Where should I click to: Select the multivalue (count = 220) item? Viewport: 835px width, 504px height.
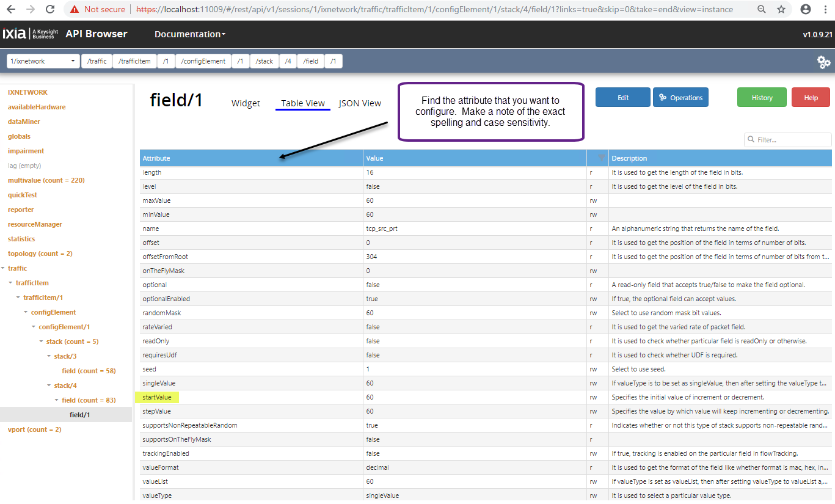click(x=46, y=180)
